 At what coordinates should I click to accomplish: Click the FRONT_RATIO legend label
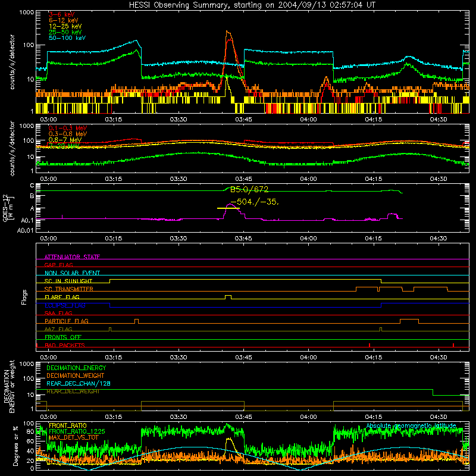click(x=68, y=425)
